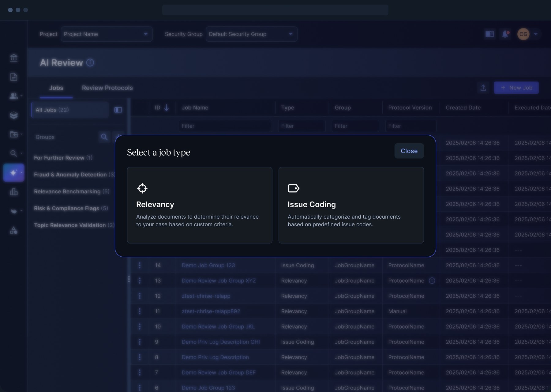Screen dimensions: 551x392
Task: Select the Issue Coding job type card
Action: click(x=351, y=205)
